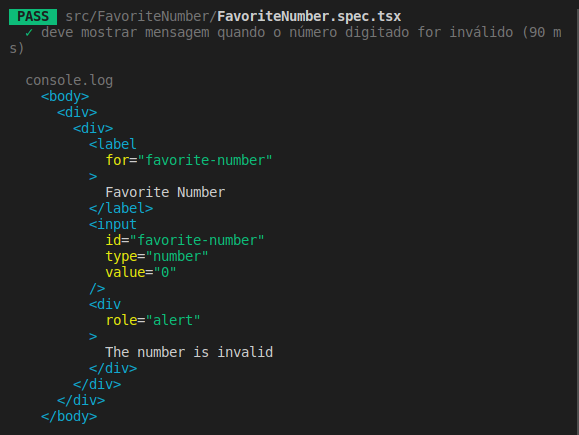Image resolution: width=579 pixels, height=435 pixels.
Task: Select the id="favorite-number" attribute
Action: coord(185,240)
